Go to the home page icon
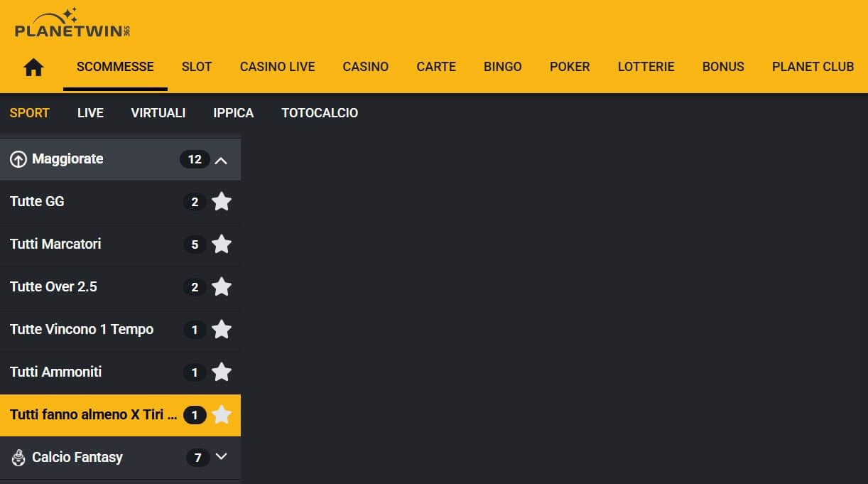 coord(33,68)
